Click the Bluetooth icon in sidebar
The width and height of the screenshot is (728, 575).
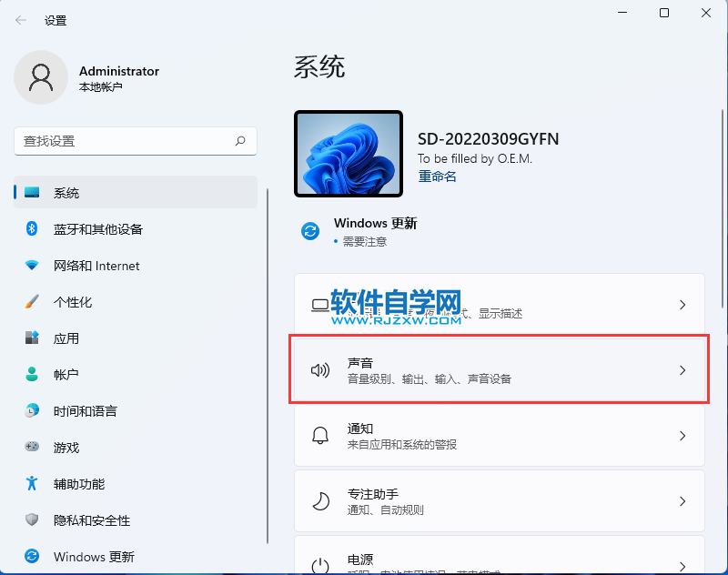tap(32, 228)
